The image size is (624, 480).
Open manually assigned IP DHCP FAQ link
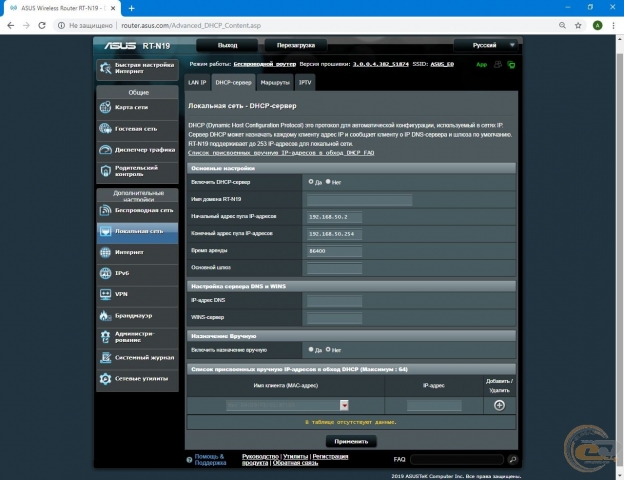(x=281, y=153)
